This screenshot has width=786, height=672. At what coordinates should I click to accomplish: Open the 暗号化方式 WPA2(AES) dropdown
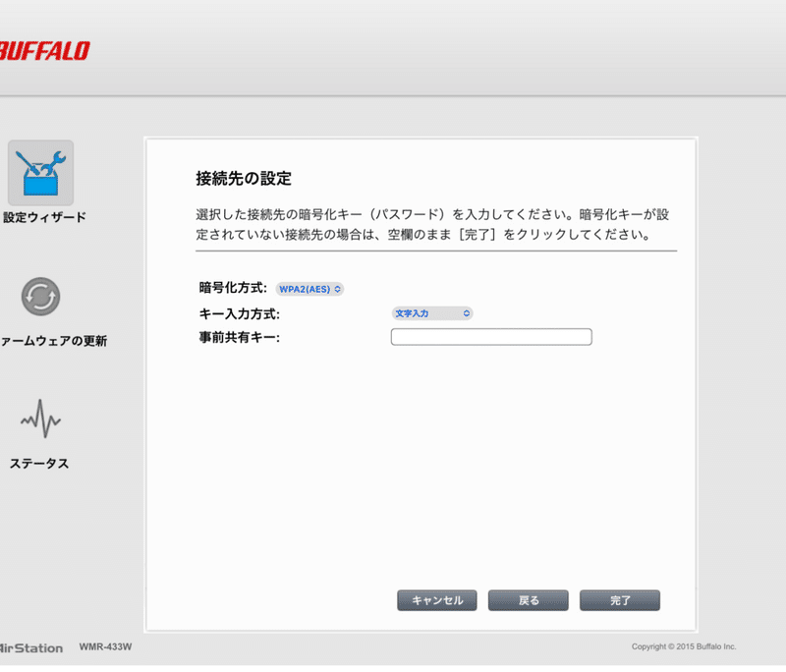(309, 289)
